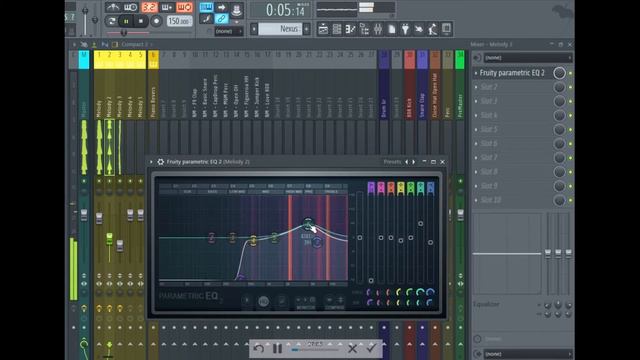Toggle the overdub blend recording button
The height and width of the screenshot is (360, 640).
pyautogui.click(x=167, y=7)
